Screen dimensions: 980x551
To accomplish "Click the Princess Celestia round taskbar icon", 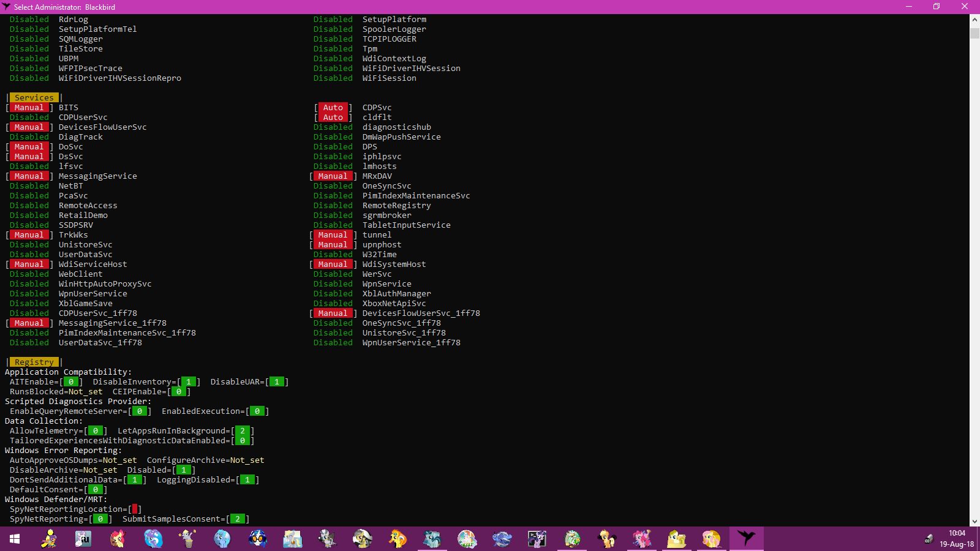I will (x=467, y=539).
